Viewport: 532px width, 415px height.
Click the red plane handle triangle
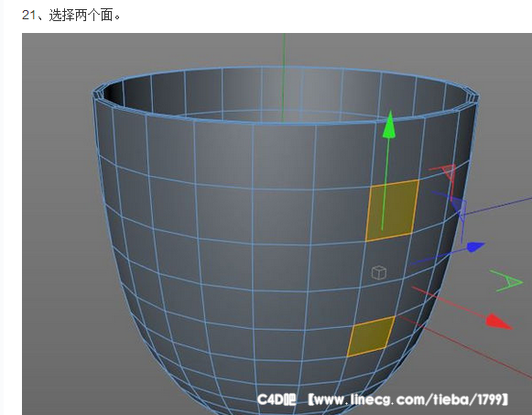pyautogui.click(x=445, y=170)
